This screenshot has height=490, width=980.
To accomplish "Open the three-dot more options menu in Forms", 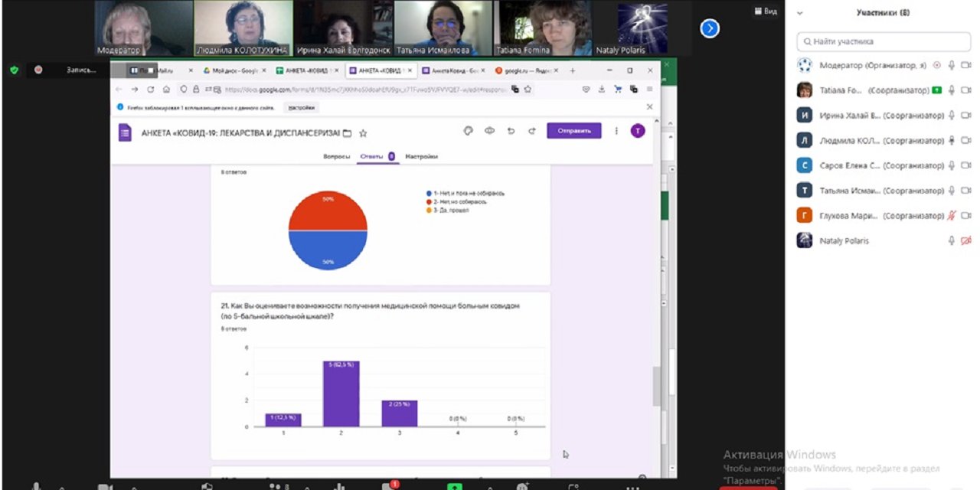I will click(616, 131).
